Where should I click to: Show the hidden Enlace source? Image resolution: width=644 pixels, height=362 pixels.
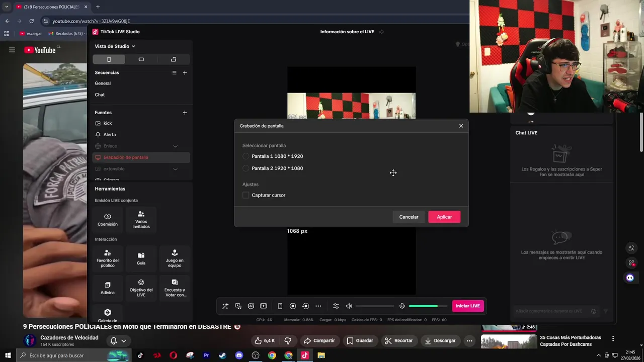pos(175,146)
